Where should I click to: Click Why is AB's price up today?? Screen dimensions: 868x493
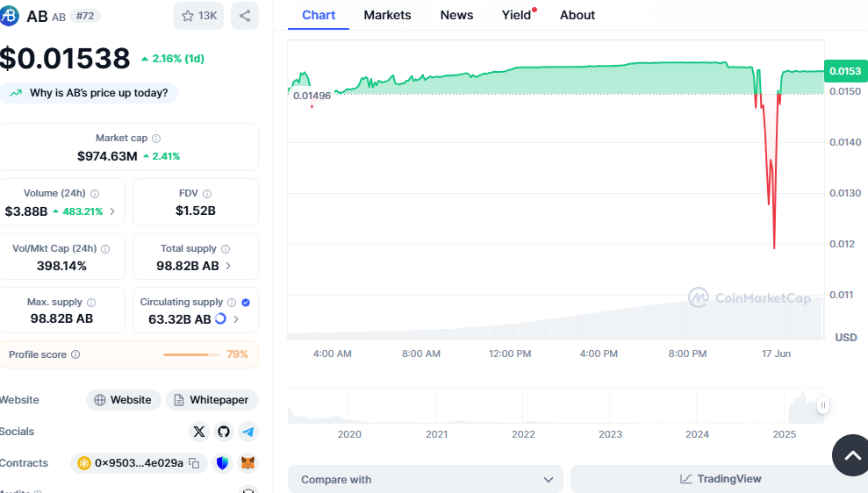click(89, 93)
